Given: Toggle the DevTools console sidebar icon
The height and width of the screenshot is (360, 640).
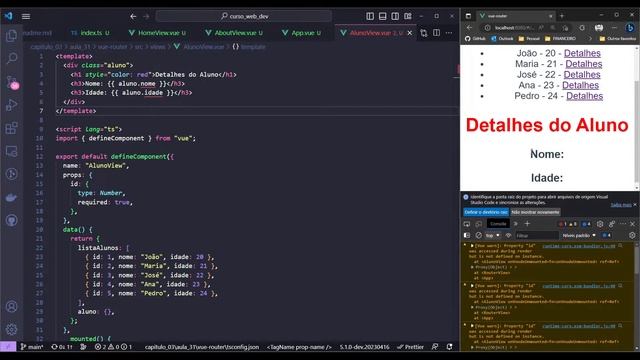Looking at the screenshot, I should pos(467,236).
